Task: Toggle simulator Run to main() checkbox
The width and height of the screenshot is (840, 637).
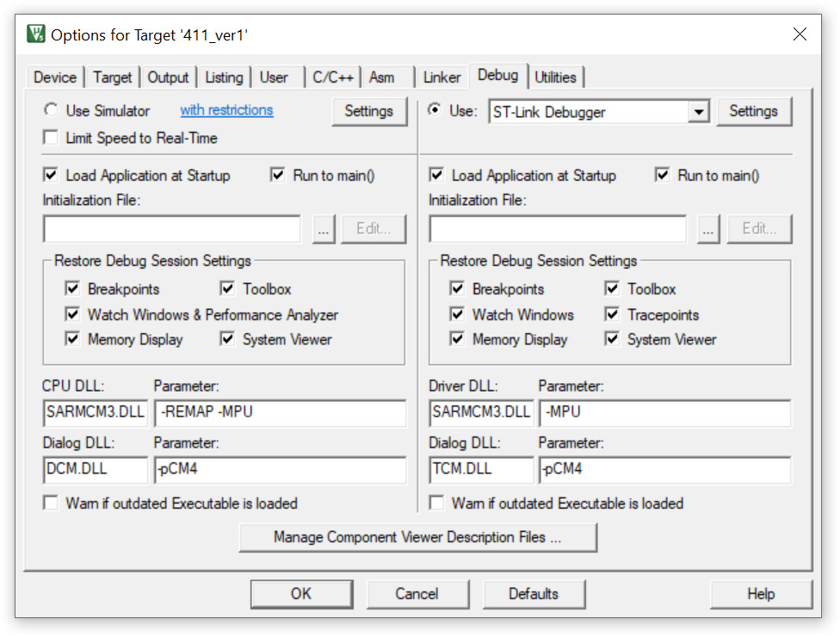Action: pyautogui.click(x=277, y=176)
